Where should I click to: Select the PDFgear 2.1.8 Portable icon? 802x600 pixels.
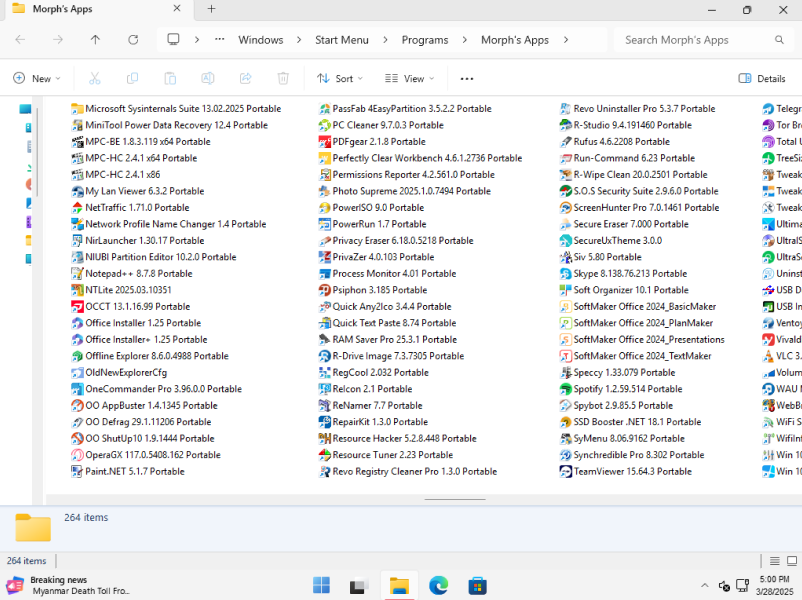click(324, 142)
